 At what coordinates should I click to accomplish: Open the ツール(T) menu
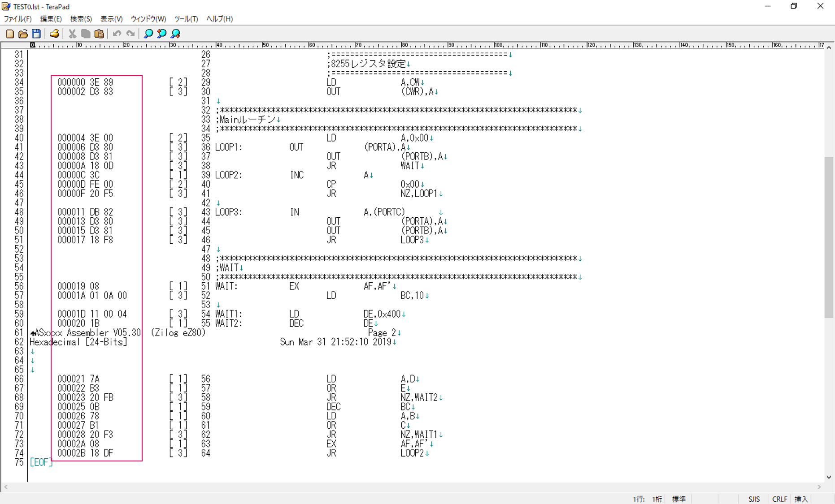click(186, 19)
